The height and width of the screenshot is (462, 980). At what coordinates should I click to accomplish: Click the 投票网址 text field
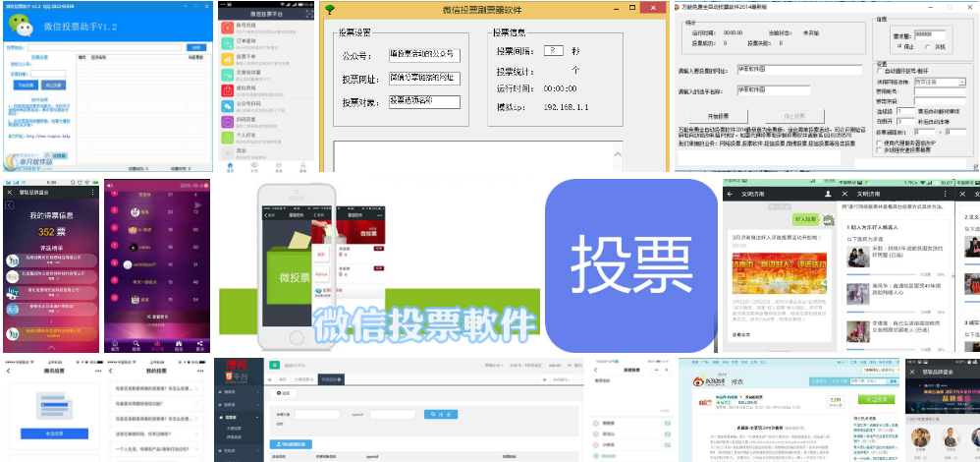424,78
